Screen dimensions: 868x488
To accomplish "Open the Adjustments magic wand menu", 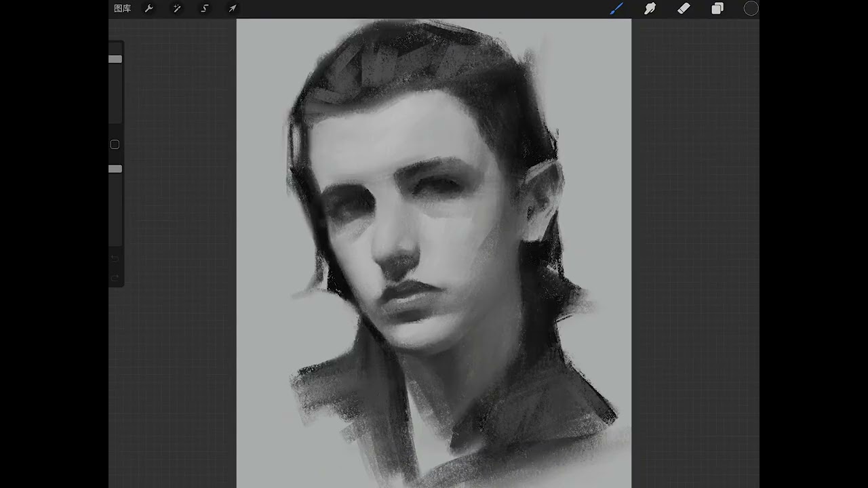I will (x=177, y=9).
